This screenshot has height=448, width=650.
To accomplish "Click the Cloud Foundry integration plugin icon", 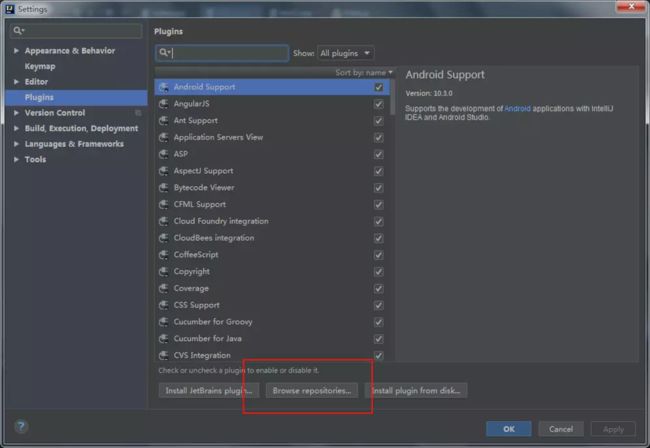I will click(164, 221).
